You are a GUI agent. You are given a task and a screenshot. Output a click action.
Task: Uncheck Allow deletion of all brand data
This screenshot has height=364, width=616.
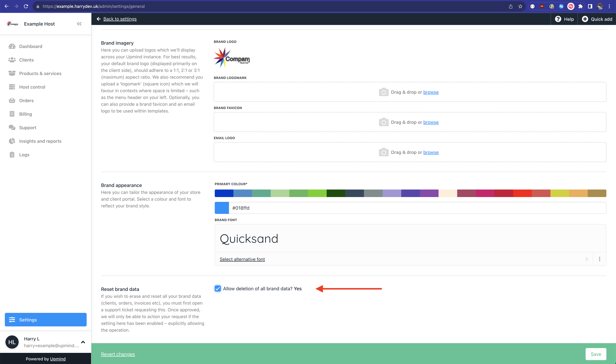[217, 289]
